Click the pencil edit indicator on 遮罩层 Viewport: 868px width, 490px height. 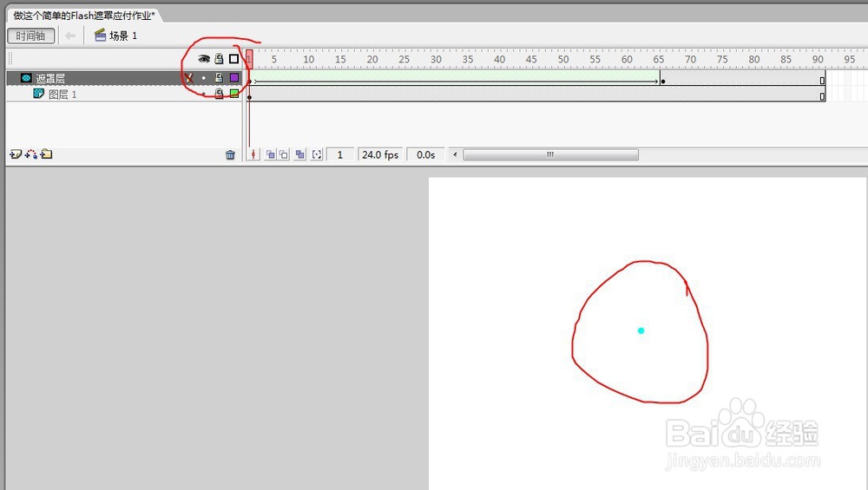tap(189, 78)
